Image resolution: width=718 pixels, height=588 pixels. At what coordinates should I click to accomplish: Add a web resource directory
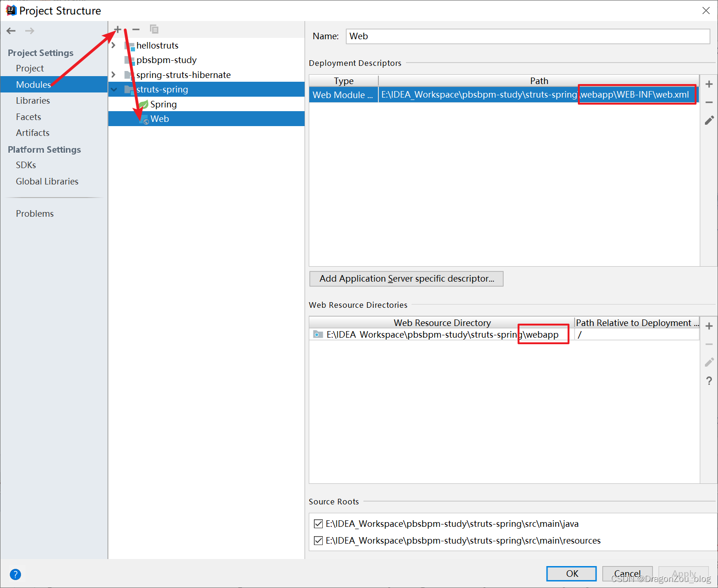click(x=709, y=326)
